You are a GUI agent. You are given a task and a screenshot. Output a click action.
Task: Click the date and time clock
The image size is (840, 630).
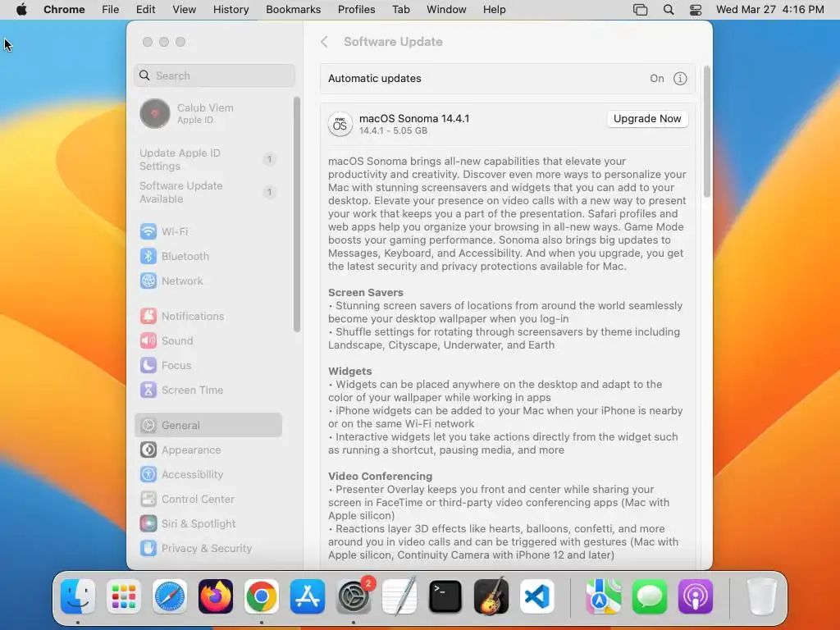(769, 10)
